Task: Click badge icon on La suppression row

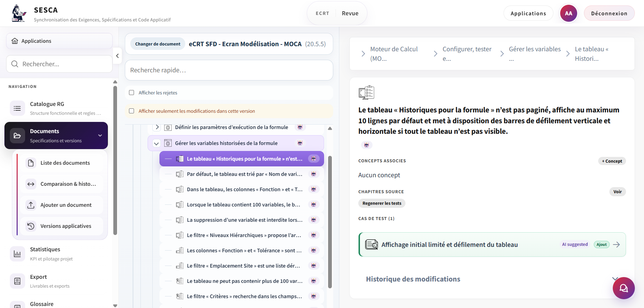Action: click(314, 220)
